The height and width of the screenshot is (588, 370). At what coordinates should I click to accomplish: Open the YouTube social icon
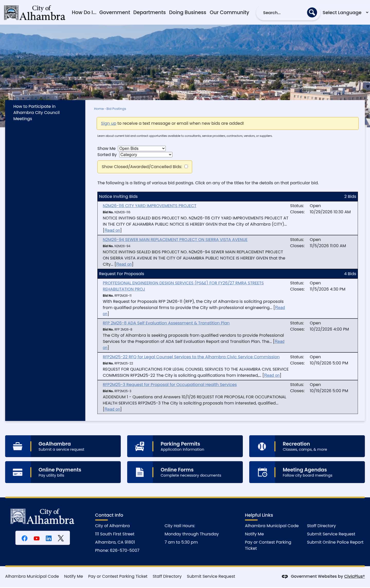pyautogui.click(x=36, y=538)
